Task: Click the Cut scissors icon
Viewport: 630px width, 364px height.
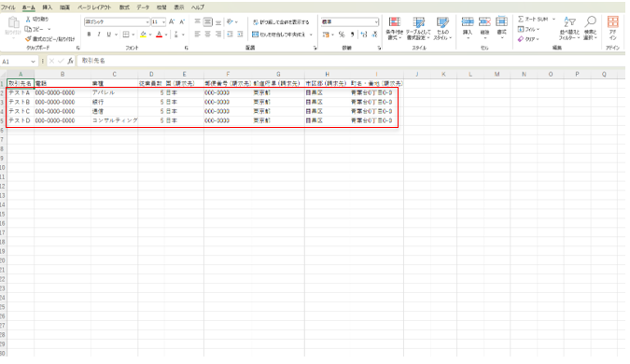Action: (x=28, y=20)
